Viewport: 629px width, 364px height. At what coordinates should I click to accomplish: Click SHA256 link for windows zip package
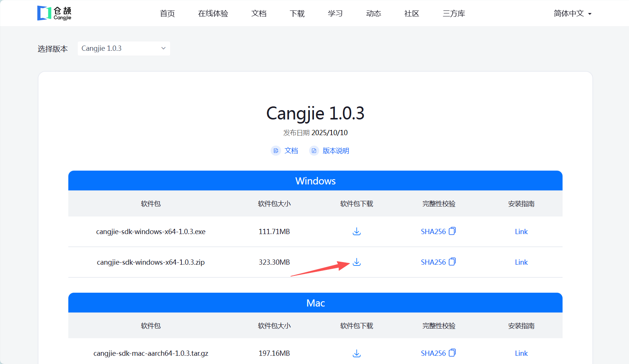pyautogui.click(x=433, y=262)
